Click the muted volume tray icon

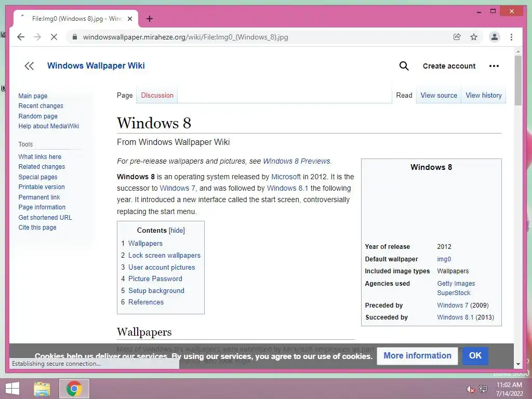pyautogui.click(x=470, y=389)
